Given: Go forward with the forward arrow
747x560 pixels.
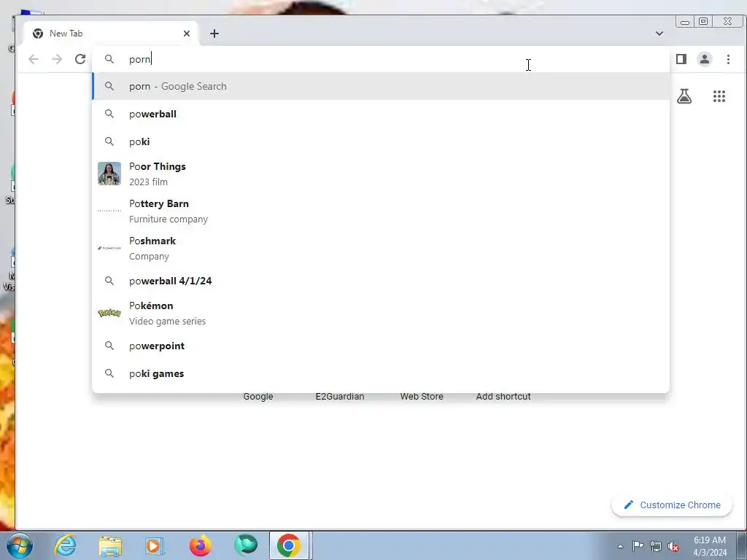Looking at the screenshot, I should pyautogui.click(x=57, y=59).
